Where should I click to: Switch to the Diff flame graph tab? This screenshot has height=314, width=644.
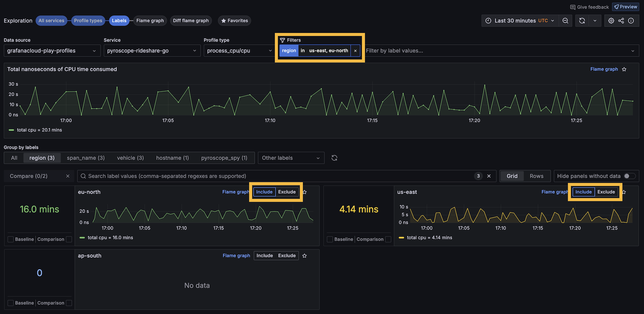[x=190, y=21]
